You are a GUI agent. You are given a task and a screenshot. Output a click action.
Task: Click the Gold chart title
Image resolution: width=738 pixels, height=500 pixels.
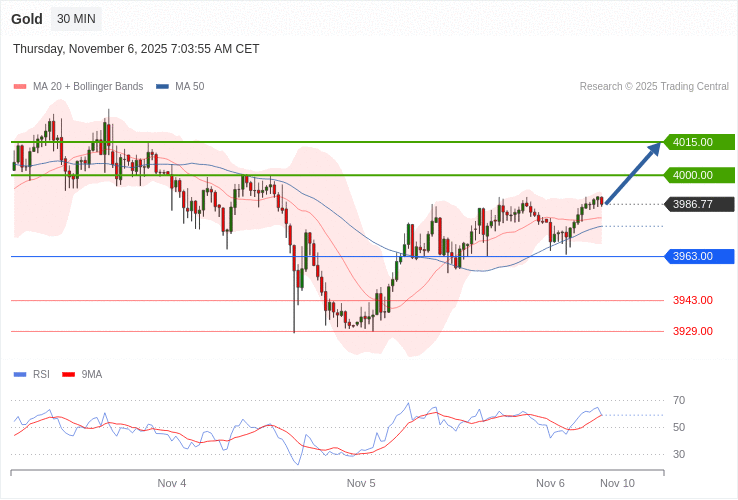27,19
